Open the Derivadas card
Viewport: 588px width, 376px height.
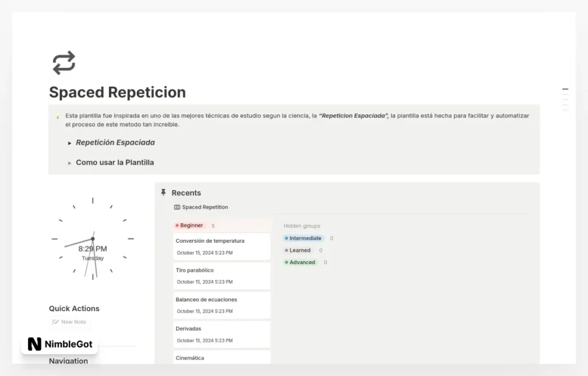(x=221, y=334)
